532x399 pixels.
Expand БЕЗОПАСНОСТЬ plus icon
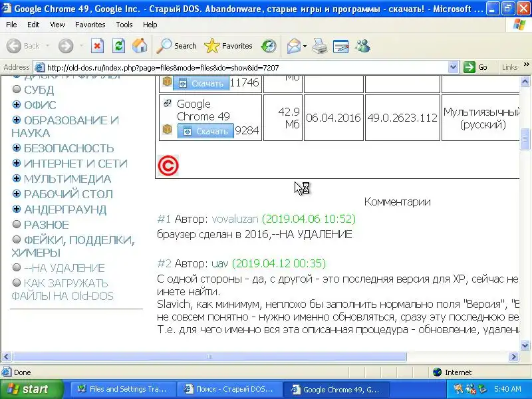(16, 148)
